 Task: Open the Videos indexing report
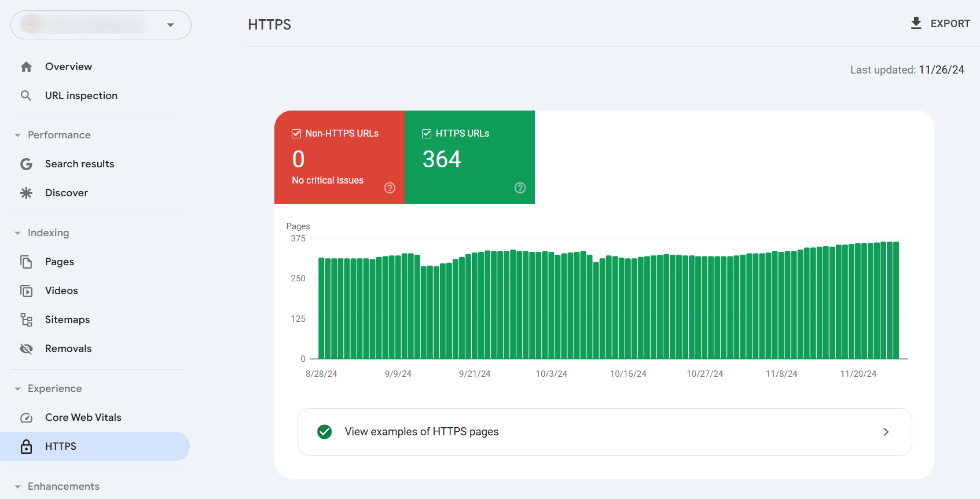point(95,291)
